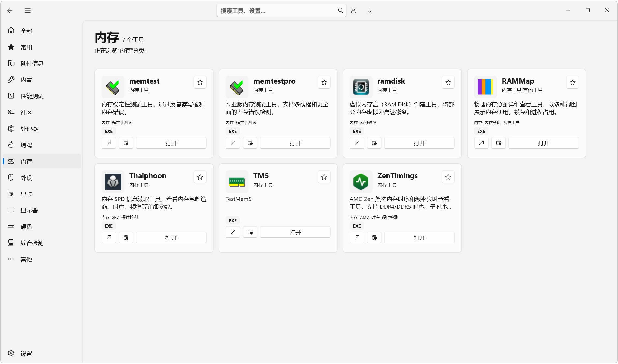Select 综合检测 category
This screenshot has width=618, height=364.
42,243
